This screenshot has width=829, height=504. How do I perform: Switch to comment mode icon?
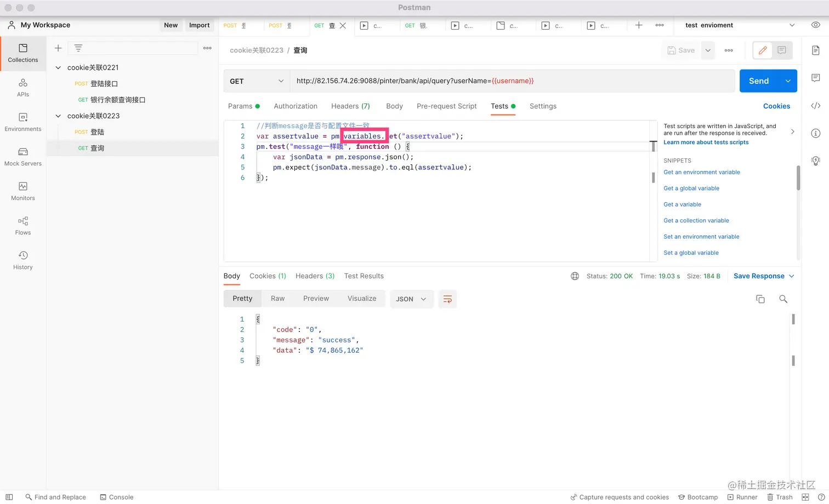click(782, 50)
